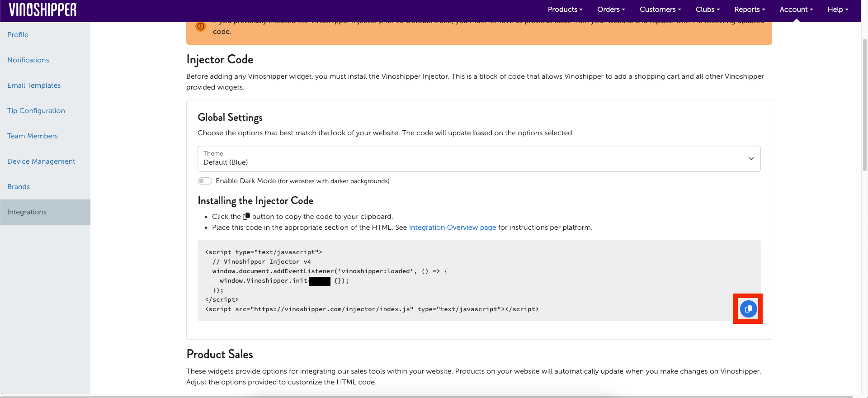Click the Product Sales heading

[x=220, y=354]
